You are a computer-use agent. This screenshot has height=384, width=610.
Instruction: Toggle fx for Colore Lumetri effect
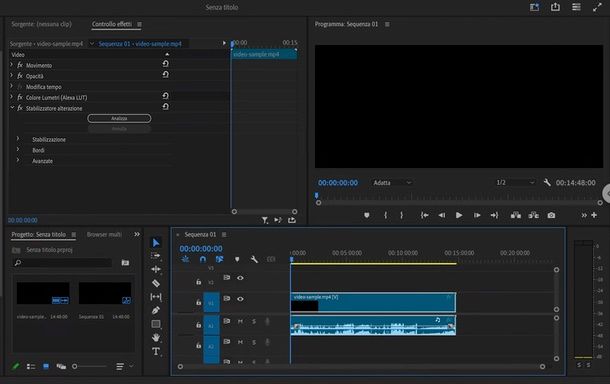pos(20,97)
